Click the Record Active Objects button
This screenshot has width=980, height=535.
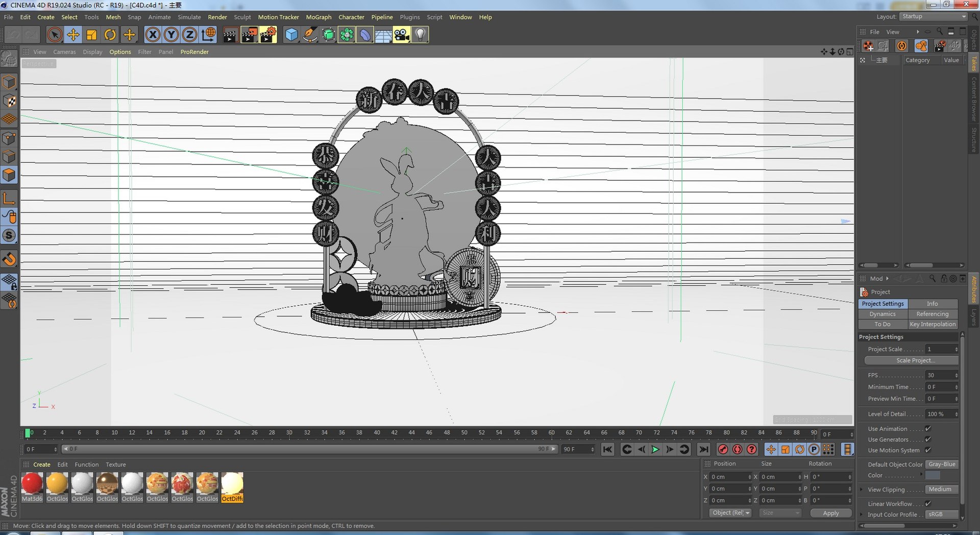(x=723, y=449)
